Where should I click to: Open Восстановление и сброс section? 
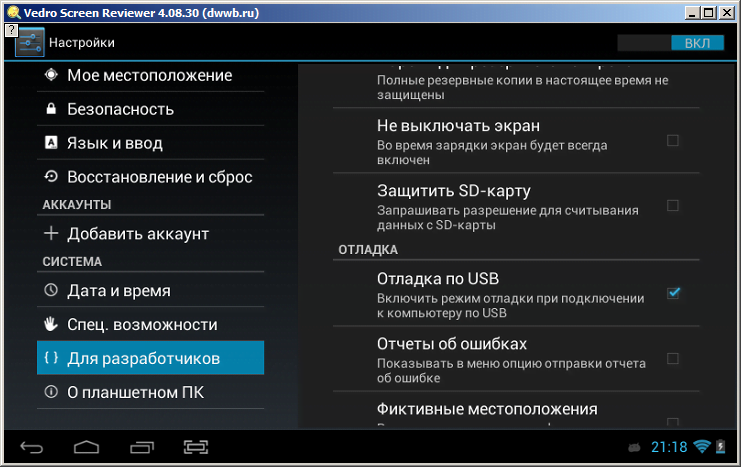(159, 177)
